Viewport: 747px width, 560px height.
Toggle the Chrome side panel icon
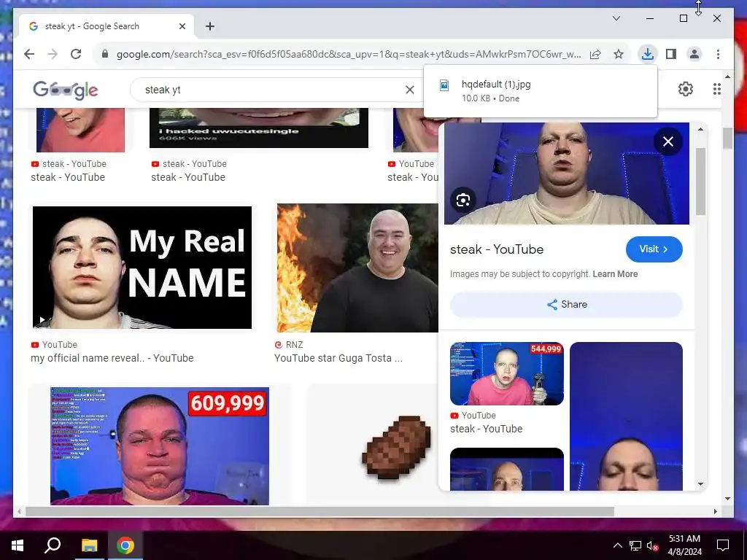click(671, 54)
